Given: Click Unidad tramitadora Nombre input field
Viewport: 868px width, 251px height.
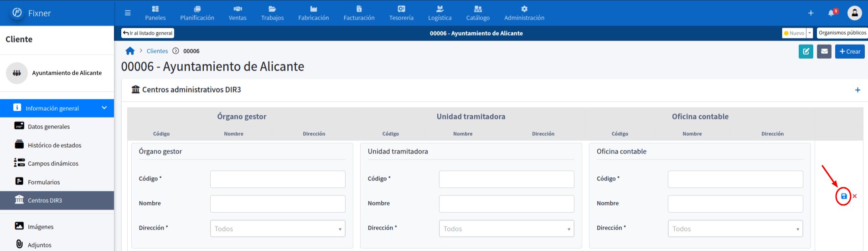Looking at the screenshot, I should tap(506, 204).
